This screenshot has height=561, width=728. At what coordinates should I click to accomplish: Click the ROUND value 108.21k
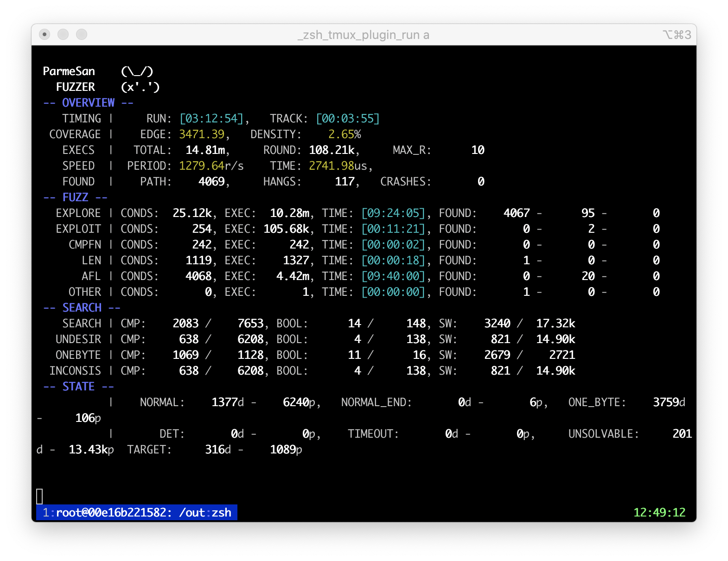(332, 150)
